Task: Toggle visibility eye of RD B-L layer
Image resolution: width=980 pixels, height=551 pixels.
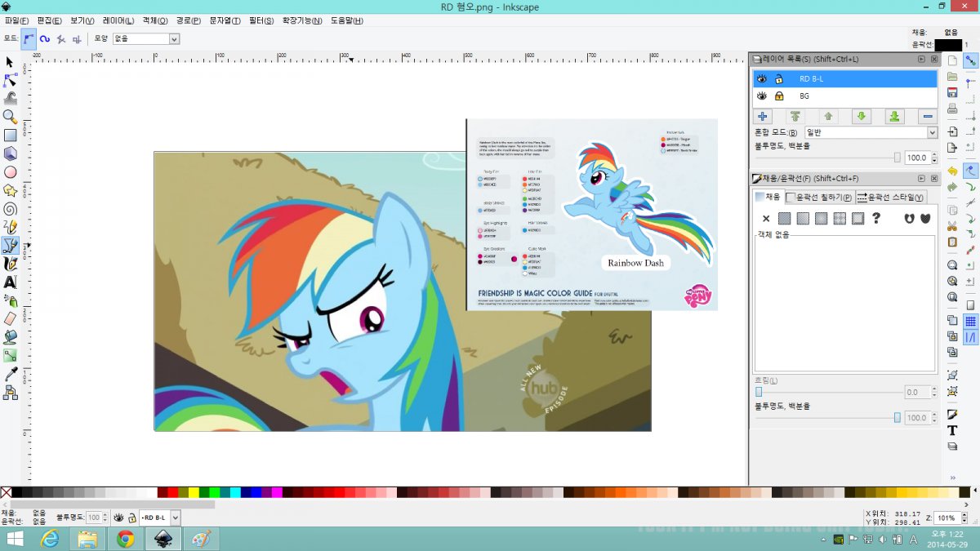Action: tap(762, 79)
